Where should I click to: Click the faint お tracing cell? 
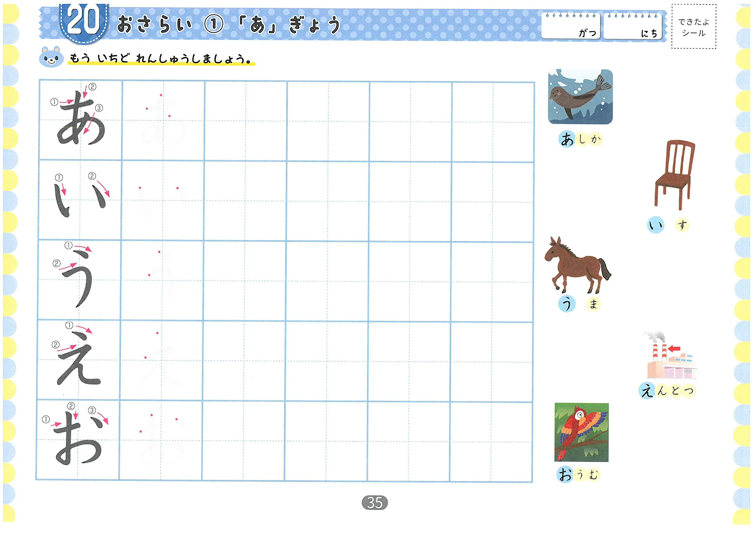tap(161, 441)
